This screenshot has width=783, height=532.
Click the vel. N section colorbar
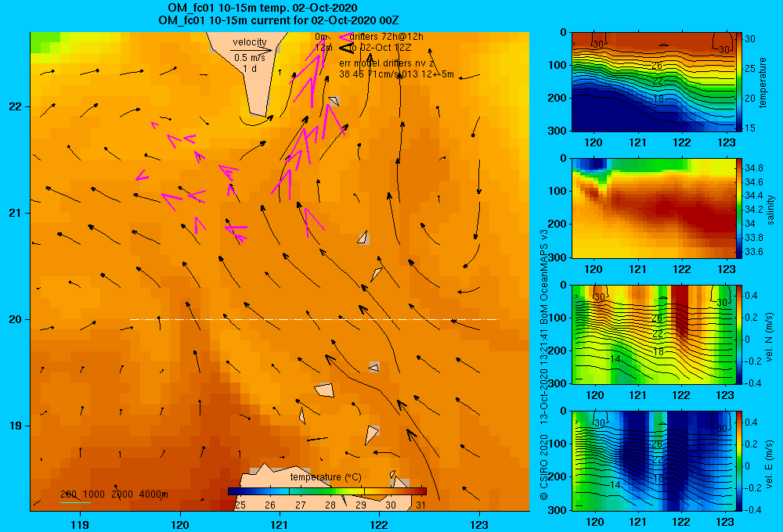coord(739,334)
